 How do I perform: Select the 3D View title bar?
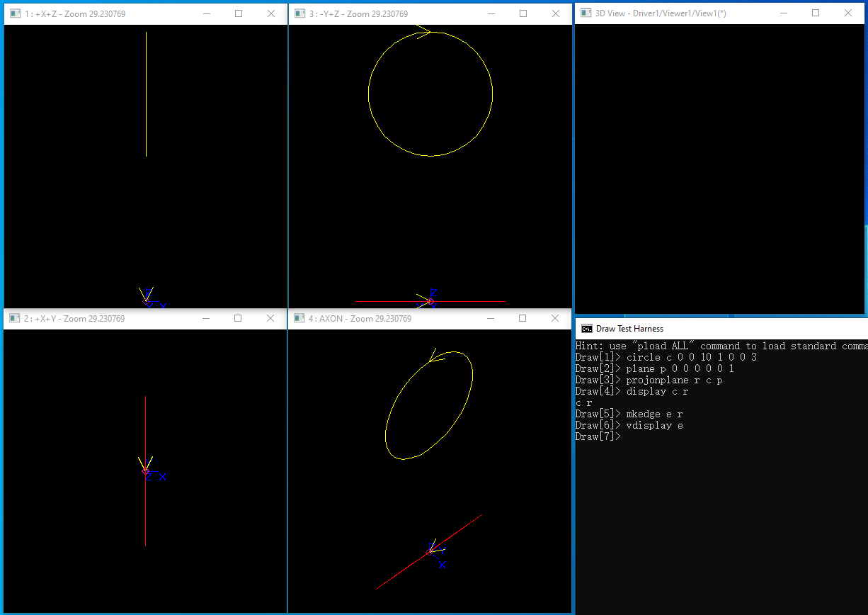[708, 13]
